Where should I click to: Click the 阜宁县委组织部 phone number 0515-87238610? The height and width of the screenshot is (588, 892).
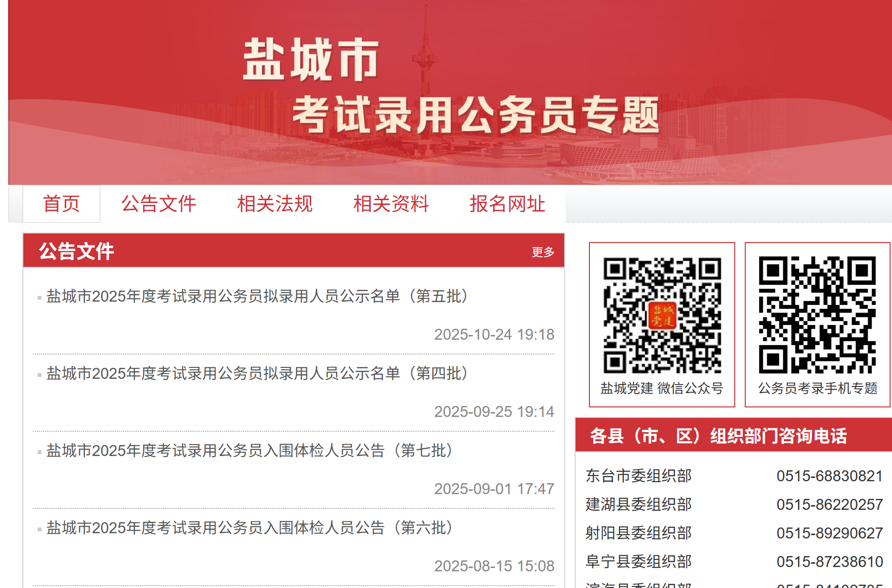pyautogui.click(x=830, y=562)
